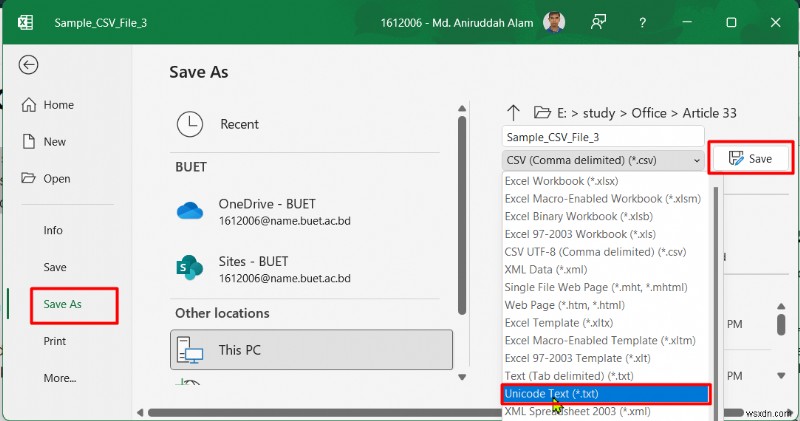Click E: in the folder path
The height and width of the screenshot is (421, 800).
pos(562,113)
